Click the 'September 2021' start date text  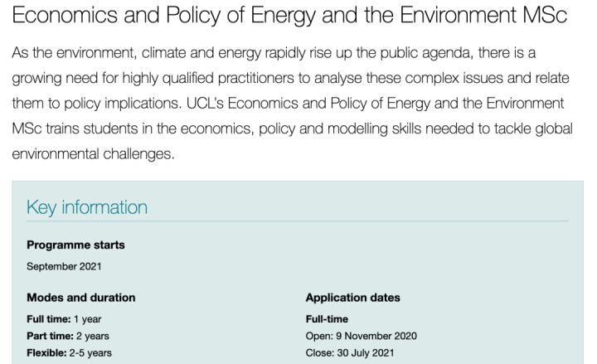64,266
